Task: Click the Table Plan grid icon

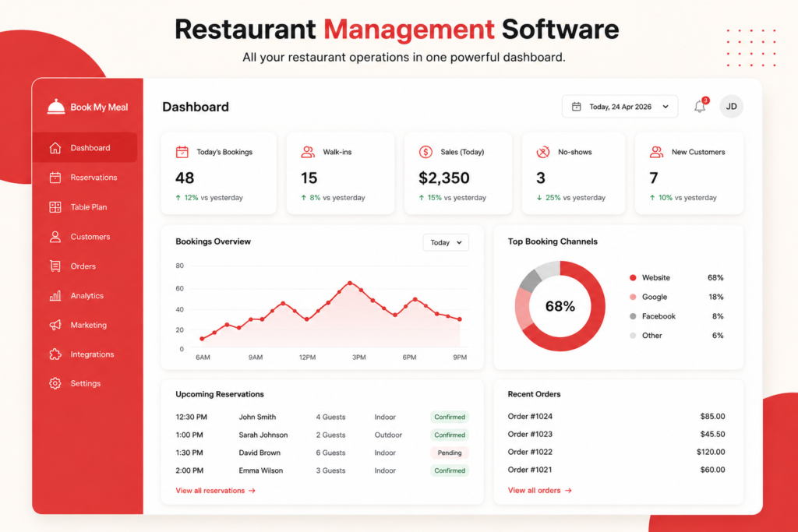Action: tap(55, 207)
